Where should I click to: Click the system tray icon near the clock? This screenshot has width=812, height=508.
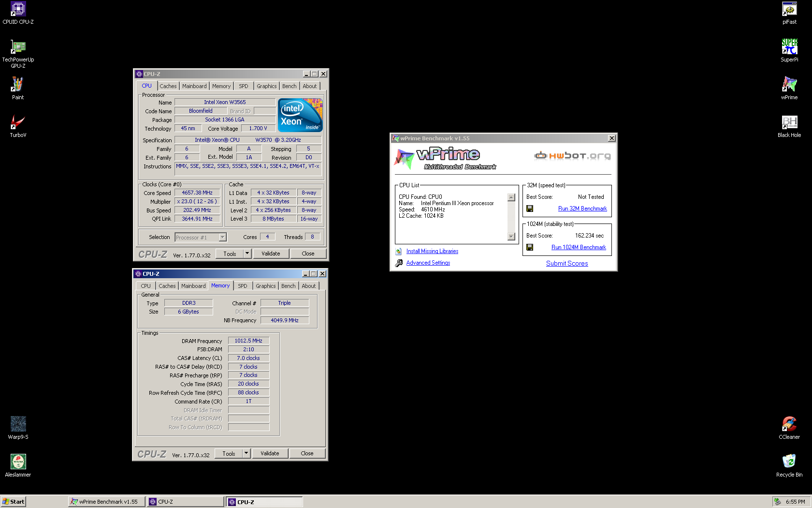777,502
